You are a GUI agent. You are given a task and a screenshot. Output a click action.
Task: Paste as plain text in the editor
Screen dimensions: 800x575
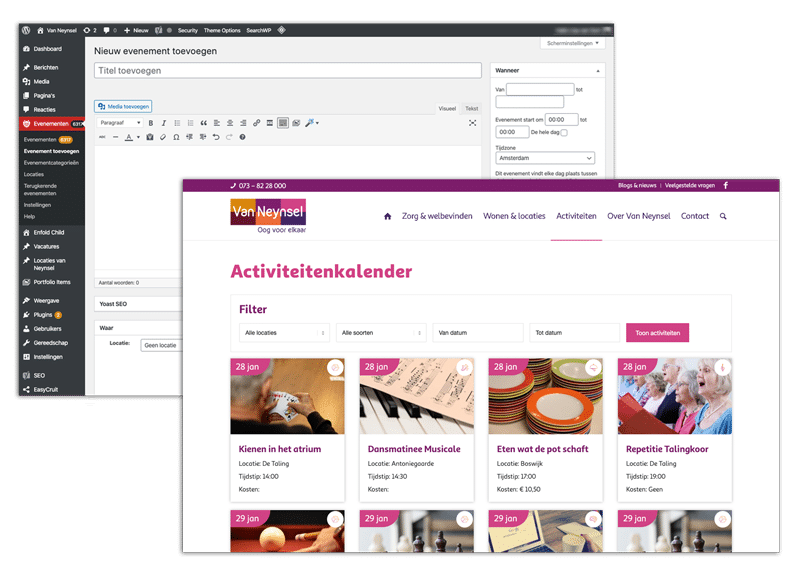click(150, 137)
